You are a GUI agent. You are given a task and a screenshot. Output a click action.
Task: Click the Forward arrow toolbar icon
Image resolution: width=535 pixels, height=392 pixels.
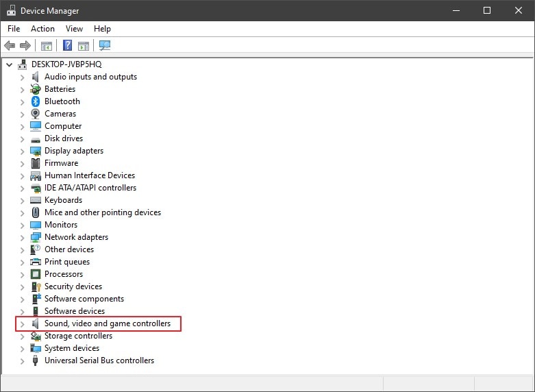pos(25,45)
